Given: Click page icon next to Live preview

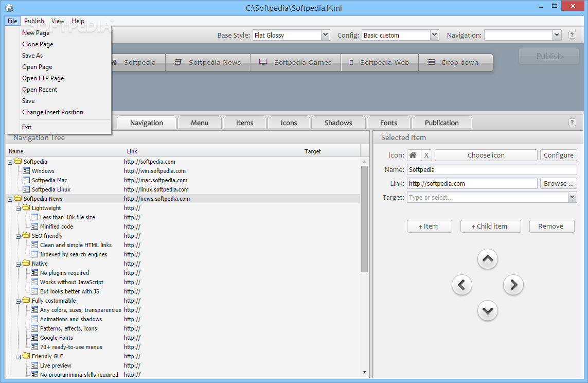Looking at the screenshot, I should coord(34,365).
